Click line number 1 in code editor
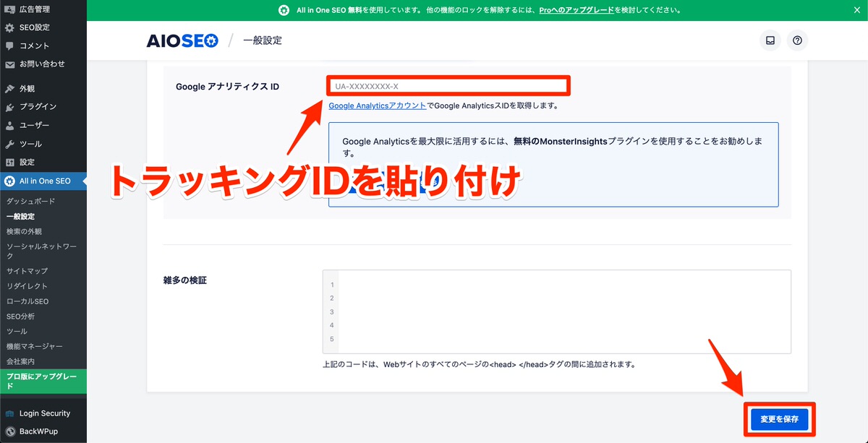 point(331,285)
